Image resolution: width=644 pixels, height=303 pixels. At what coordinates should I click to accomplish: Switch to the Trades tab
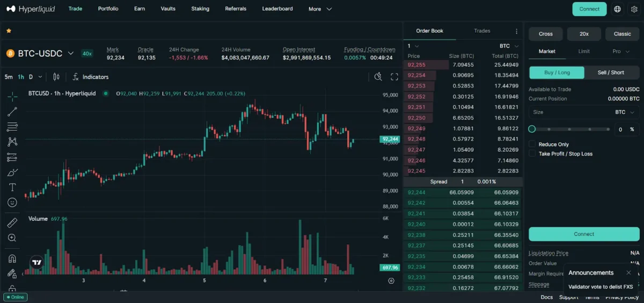(482, 31)
